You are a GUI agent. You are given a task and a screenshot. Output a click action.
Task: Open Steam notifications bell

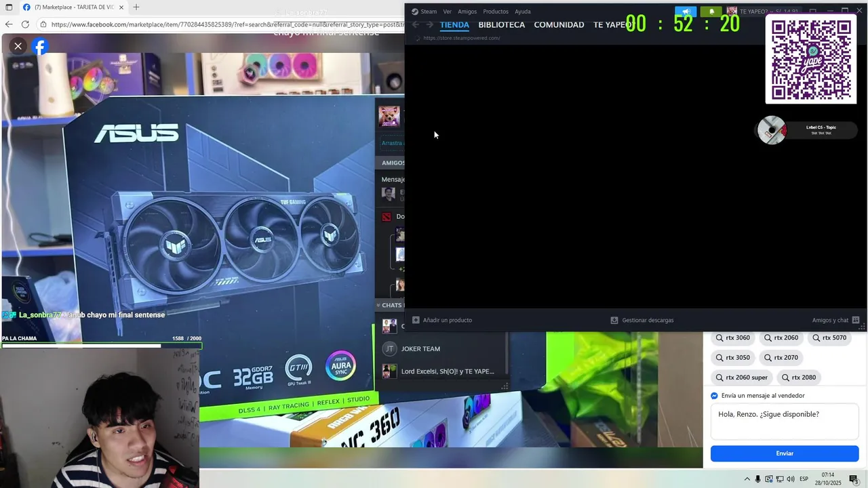point(711,12)
